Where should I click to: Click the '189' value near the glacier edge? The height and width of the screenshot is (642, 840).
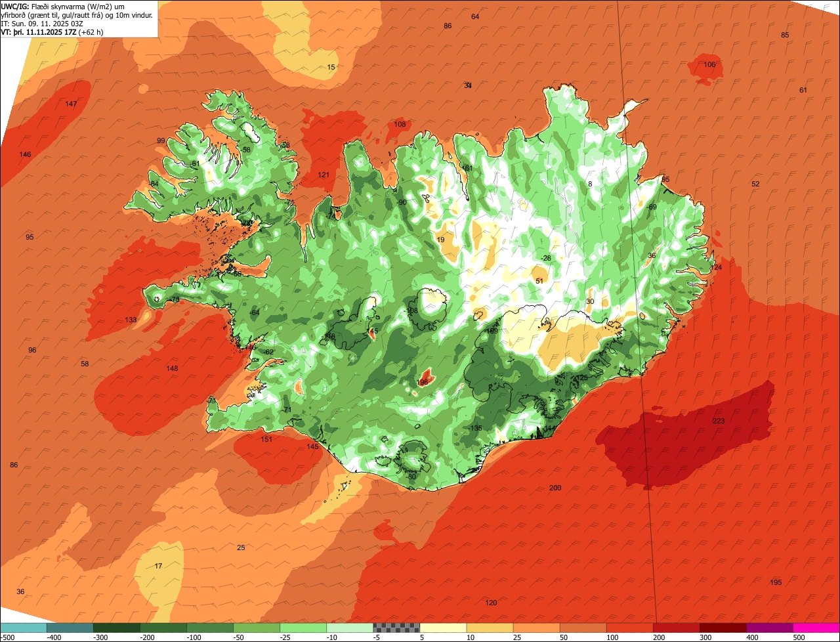point(492,331)
